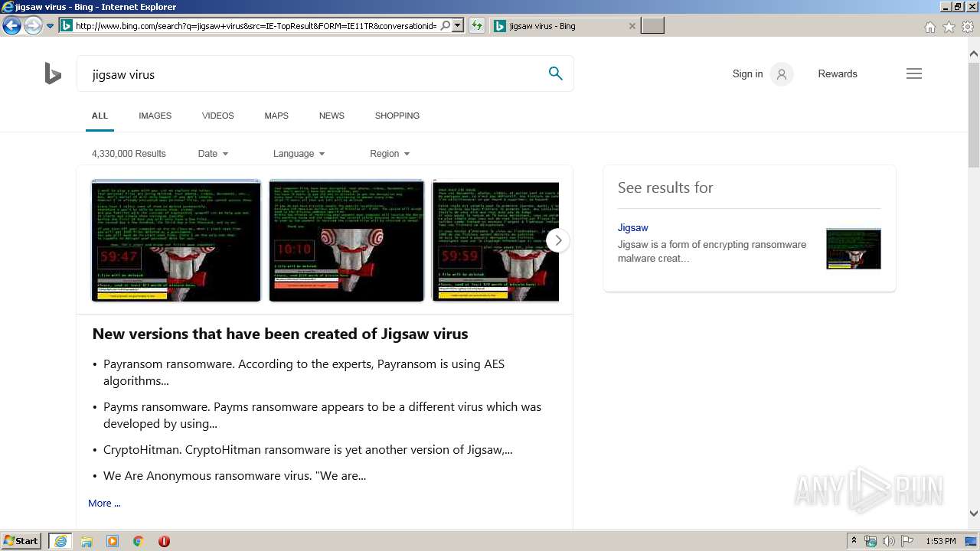The width and height of the screenshot is (980, 551).
Task: Select the ALL results tab
Action: 100,116
